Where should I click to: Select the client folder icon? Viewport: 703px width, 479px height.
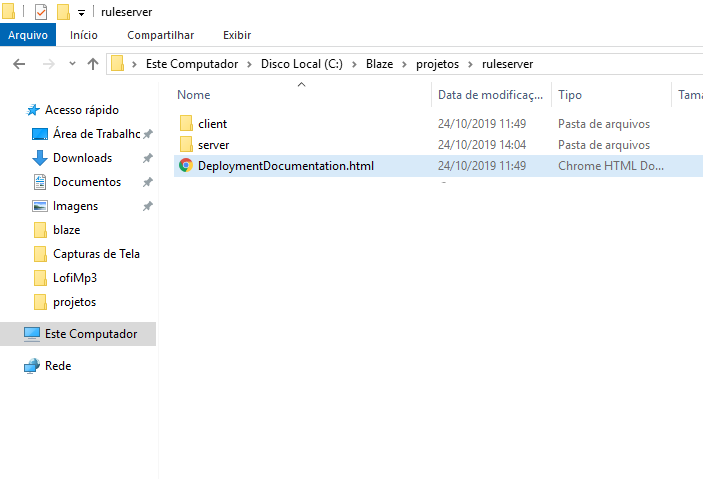click(x=186, y=123)
